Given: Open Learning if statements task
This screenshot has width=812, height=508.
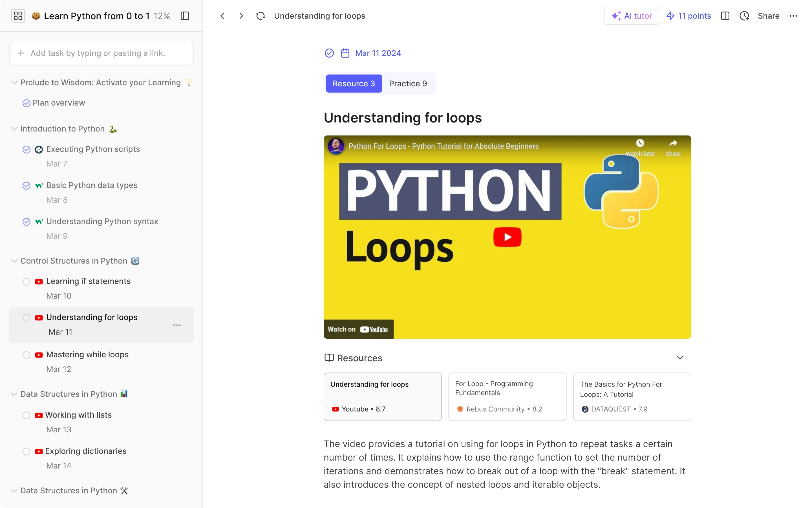Looking at the screenshot, I should coord(88,281).
